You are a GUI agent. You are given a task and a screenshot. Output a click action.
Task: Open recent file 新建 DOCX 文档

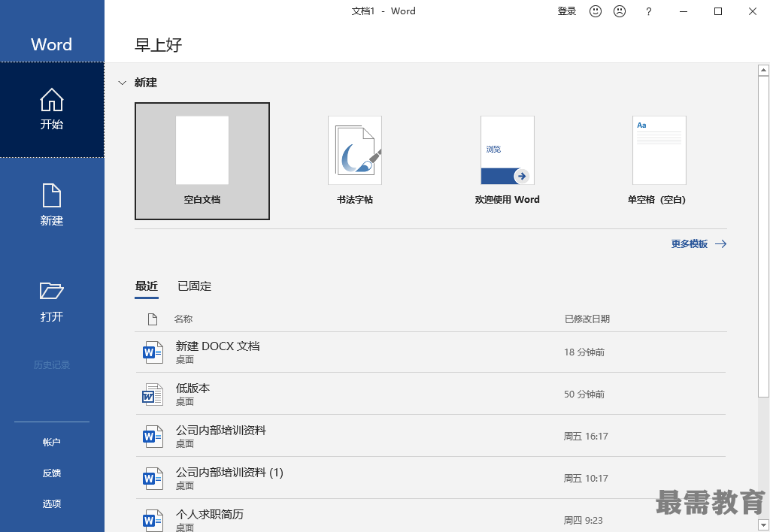(431, 352)
